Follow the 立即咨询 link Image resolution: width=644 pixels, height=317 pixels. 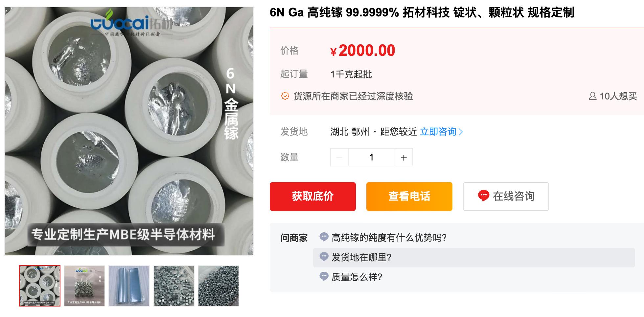pos(438,132)
